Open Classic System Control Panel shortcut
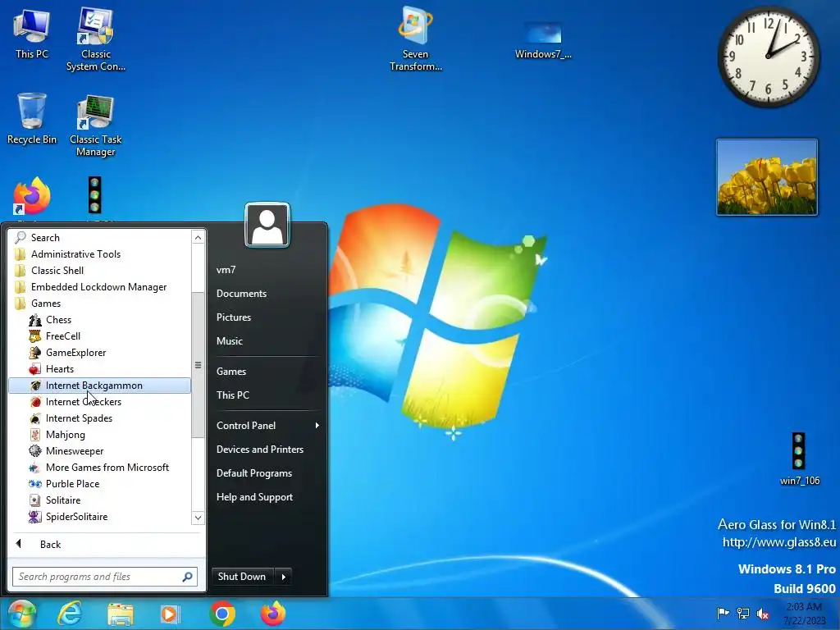 95,39
